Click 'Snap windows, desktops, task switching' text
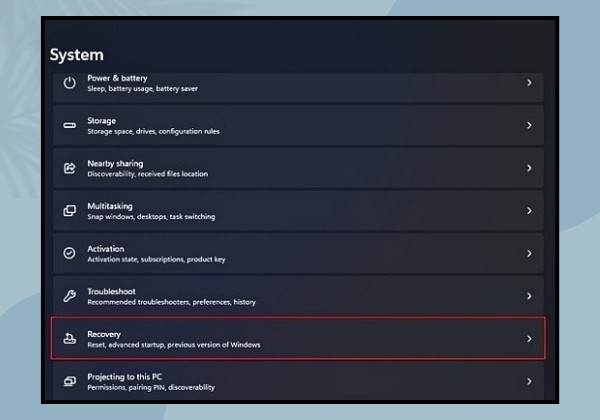The width and height of the screenshot is (600, 420). point(151,217)
